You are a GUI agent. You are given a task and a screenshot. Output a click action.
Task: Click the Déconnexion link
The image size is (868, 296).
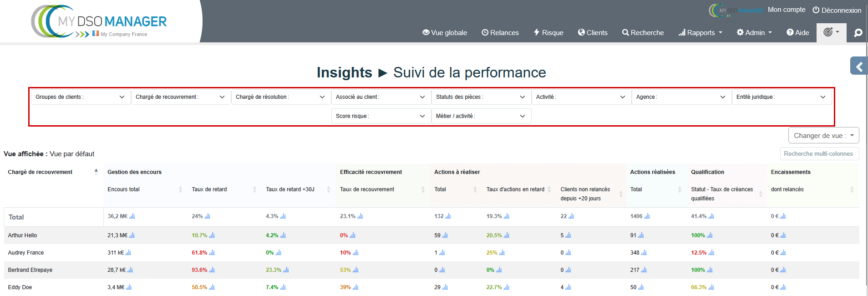(837, 10)
